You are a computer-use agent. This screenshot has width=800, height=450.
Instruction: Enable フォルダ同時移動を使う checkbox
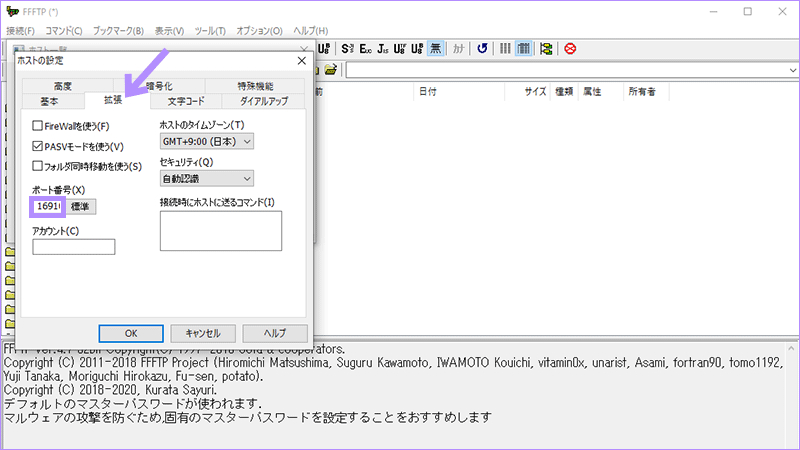pyautogui.click(x=38, y=166)
